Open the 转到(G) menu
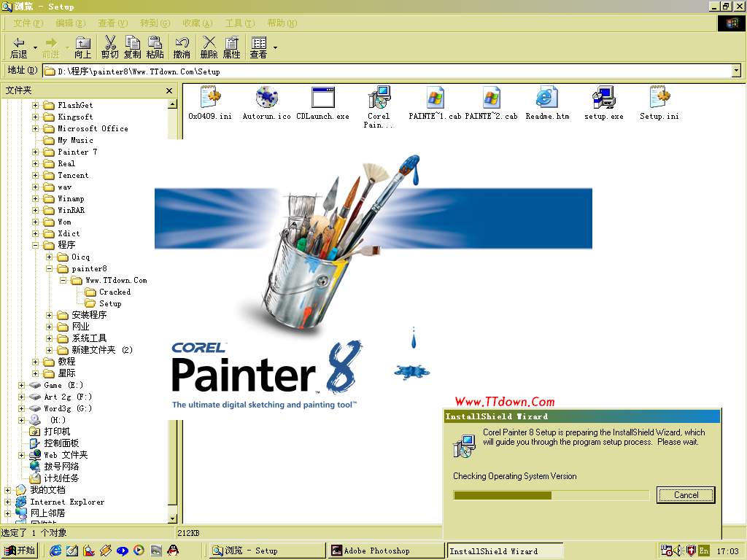This screenshot has width=747, height=560. coord(155,23)
